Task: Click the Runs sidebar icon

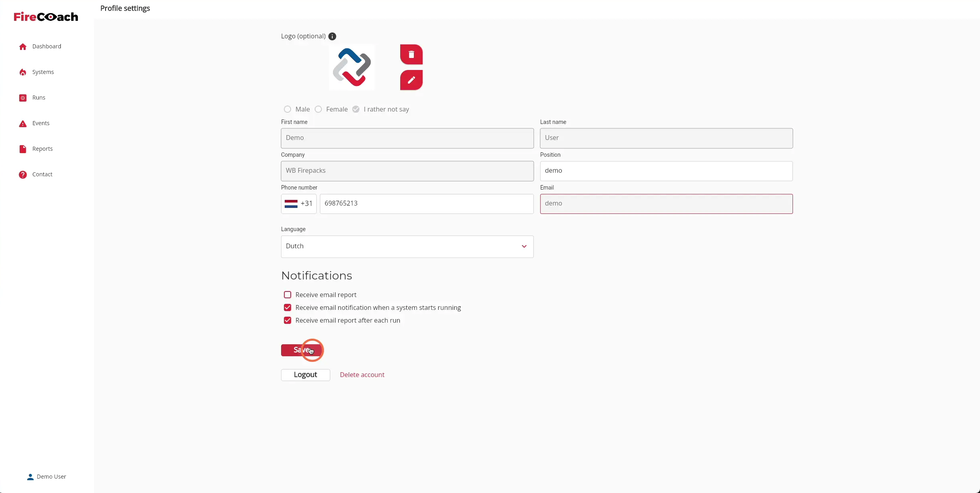Action: coord(23,98)
